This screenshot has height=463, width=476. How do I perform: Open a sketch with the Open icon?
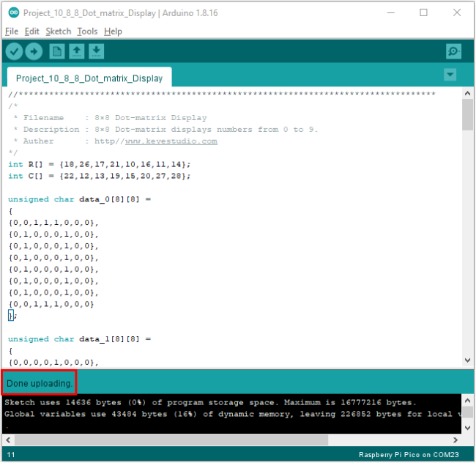pos(76,51)
